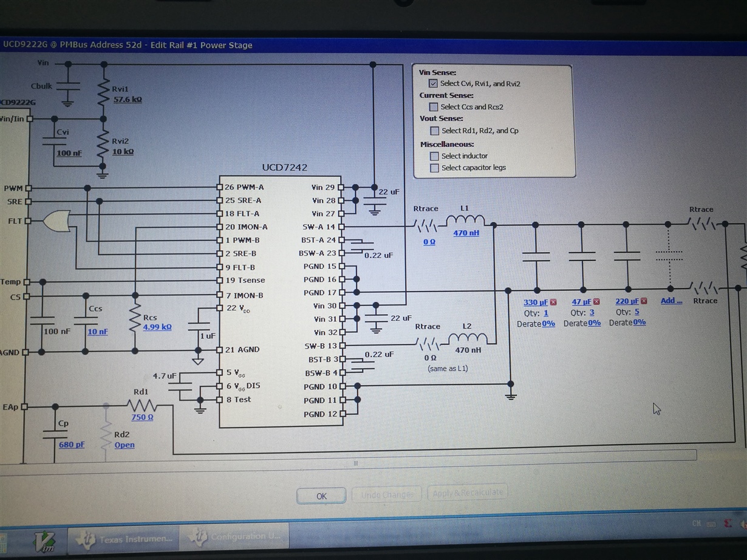
Task: Toggle the Select capacitor legs checkbox
Action: point(434,168)
